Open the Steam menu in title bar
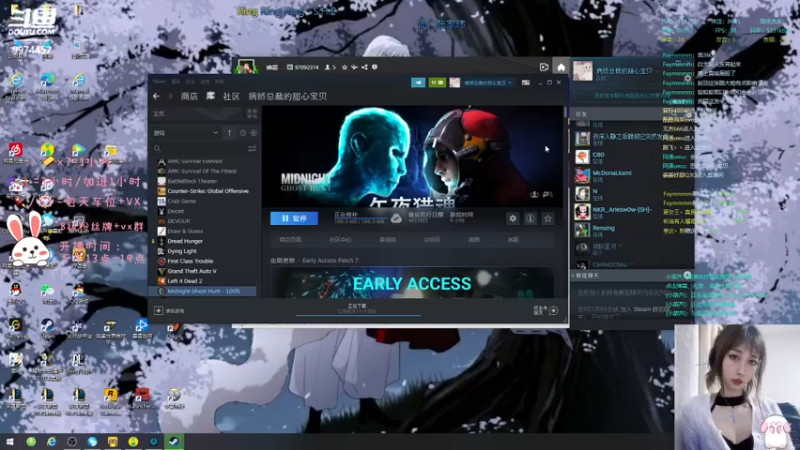 tap(159, 82)
